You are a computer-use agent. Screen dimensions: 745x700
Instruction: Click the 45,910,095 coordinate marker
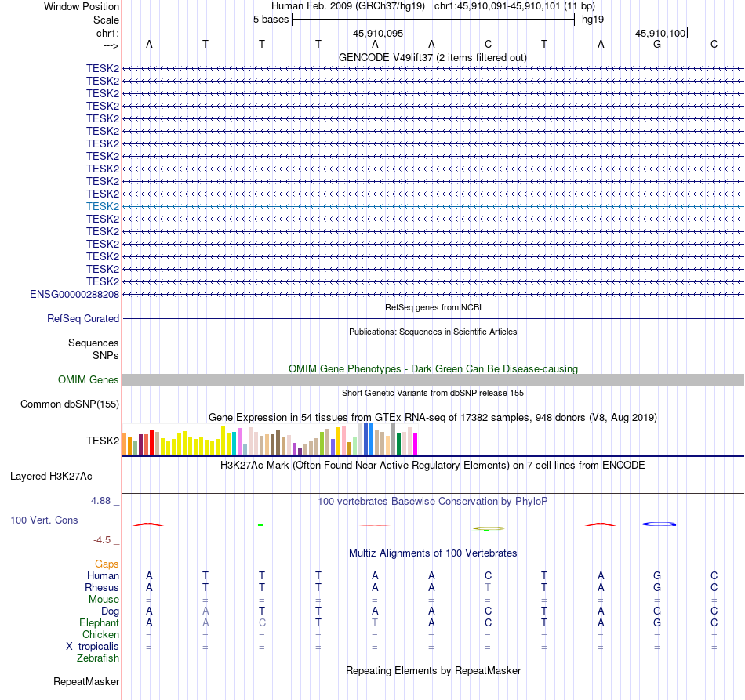click(378, 33)
